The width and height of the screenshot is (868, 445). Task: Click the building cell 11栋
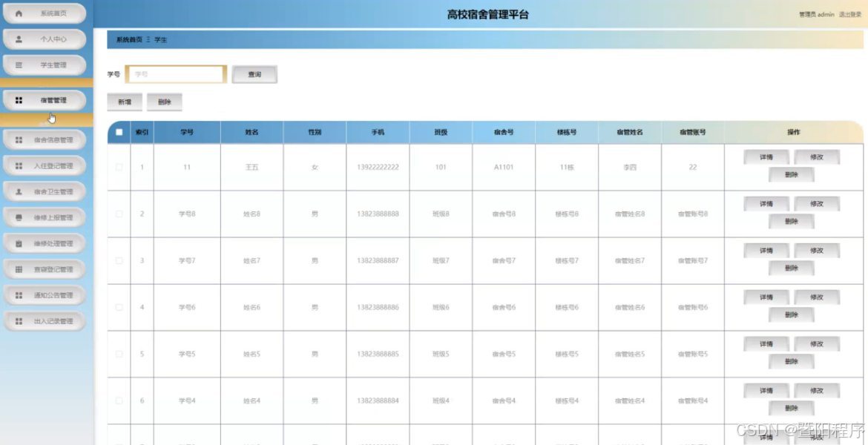tap(567, 167)
